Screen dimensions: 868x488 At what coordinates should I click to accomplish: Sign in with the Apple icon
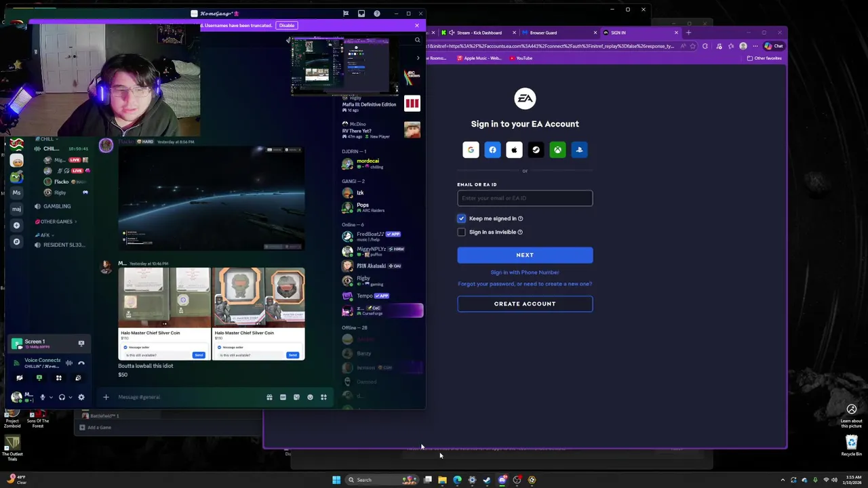[x=514, y=150]
